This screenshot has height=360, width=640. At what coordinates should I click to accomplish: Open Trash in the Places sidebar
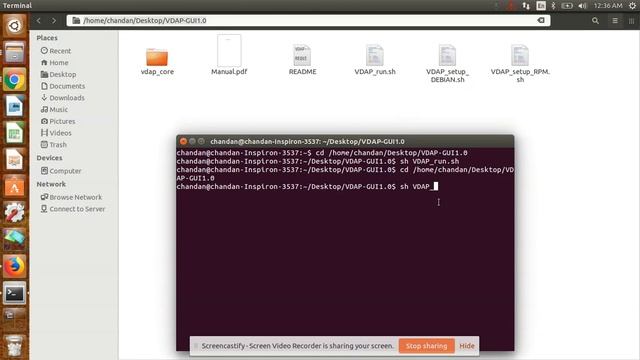point(53,145)
